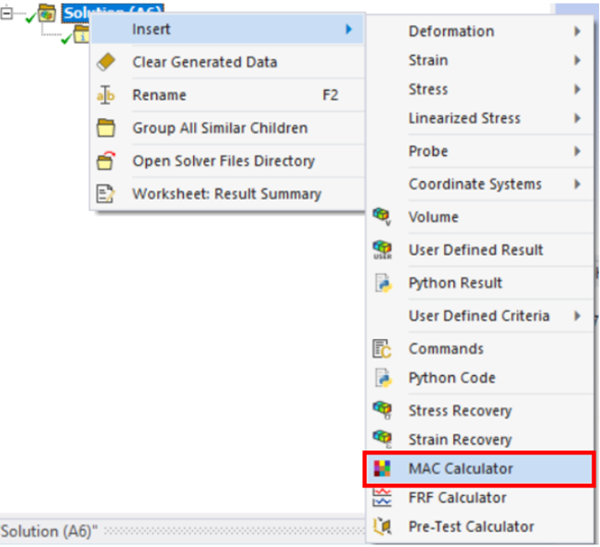
Task: Select Strain Recovery entry
Action: [480, 439]
